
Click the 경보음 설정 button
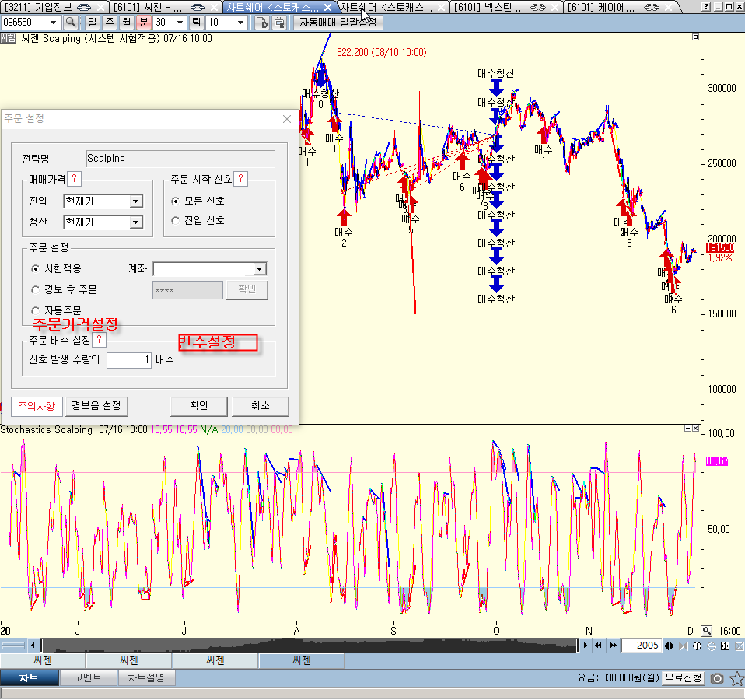(96, 406)
